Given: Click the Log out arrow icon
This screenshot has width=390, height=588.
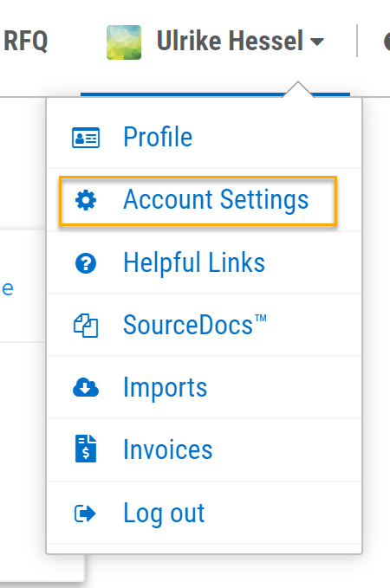Looking at the screenshot, I should 85,514.
